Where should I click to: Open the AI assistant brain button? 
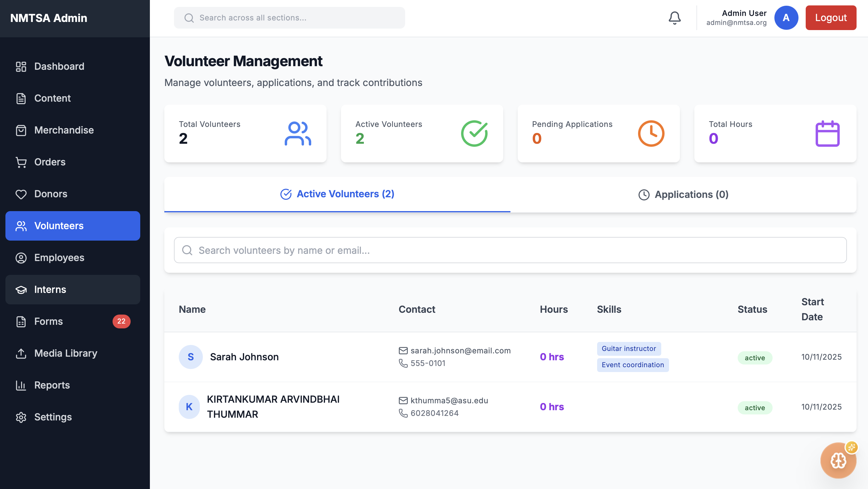pyautogui.click(x=838, y=460)
